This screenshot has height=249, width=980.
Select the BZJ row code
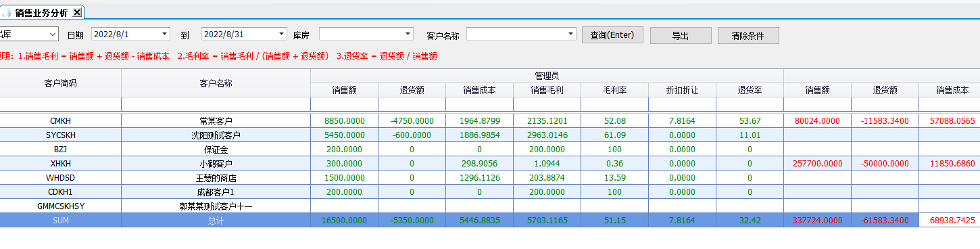[61, 149]
